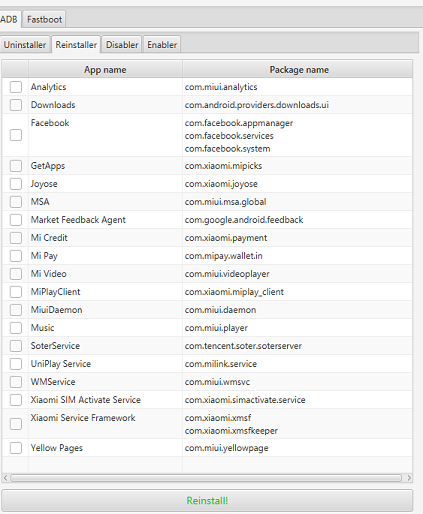Tick the Mi Pay checkbox
This screenshot has width=423, height=514.
pyautogui.click(x=16, y=256)
